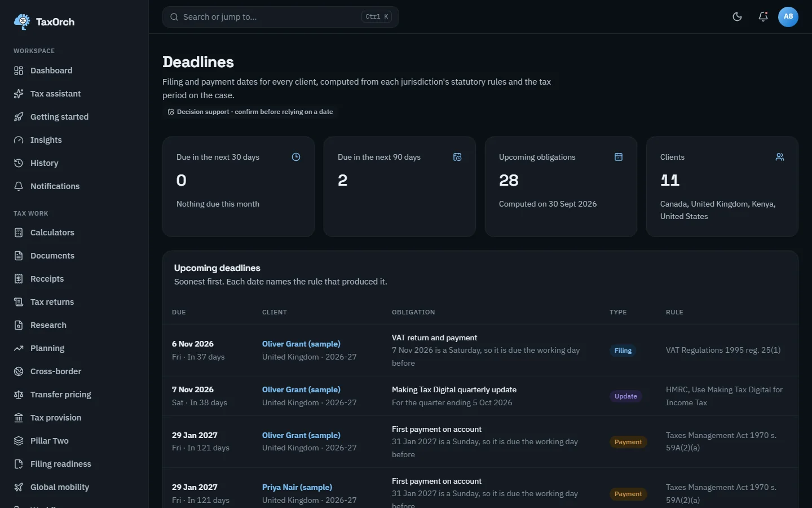Screen dimensions: 812x508
Task: Open Oliver Grant link in 7 Nov row
Action: pyautogui.click(x=301, y=389)
